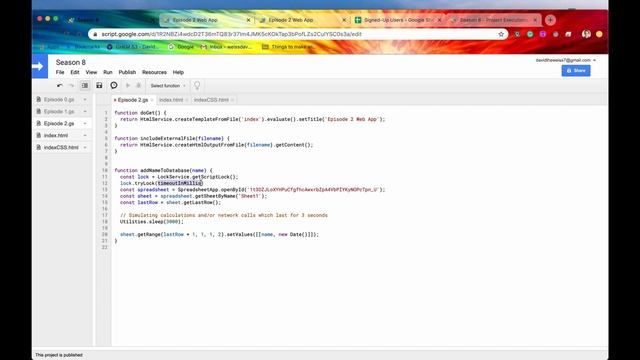Open the Google bookmark
640x360 pixels.
pyautogui.click(x=181, y=47)
